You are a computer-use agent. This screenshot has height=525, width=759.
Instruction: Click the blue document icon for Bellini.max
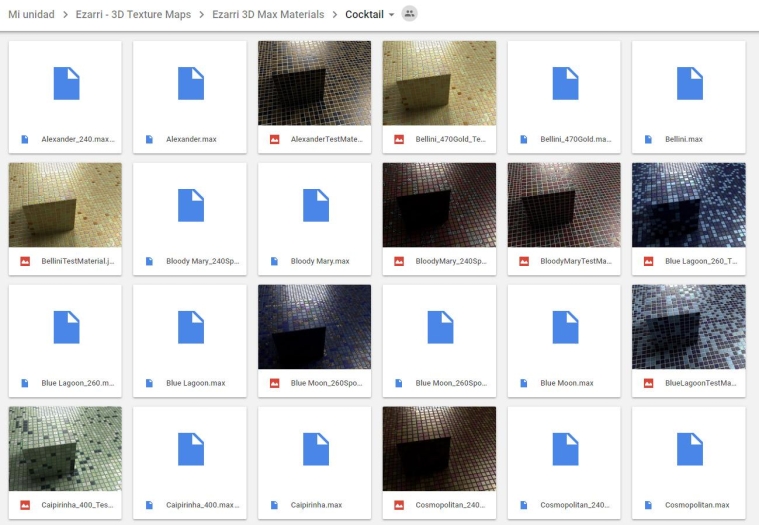coord(689,83)
